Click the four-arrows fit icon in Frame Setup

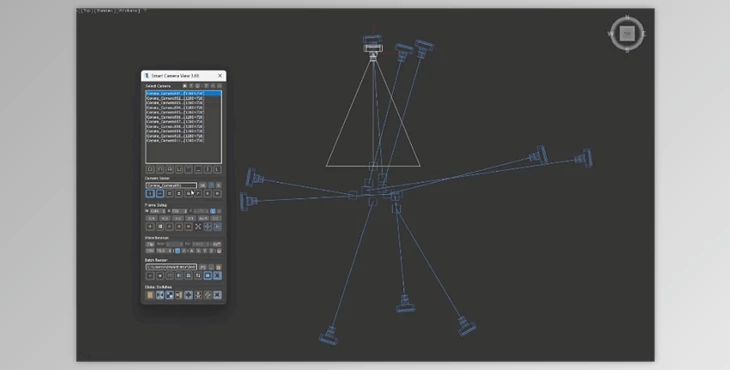198,226
